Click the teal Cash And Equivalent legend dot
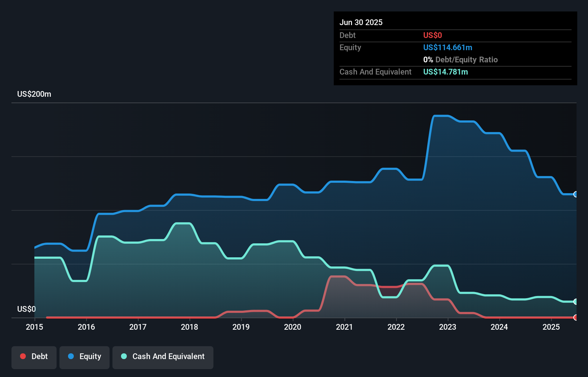 coord(124,356)
